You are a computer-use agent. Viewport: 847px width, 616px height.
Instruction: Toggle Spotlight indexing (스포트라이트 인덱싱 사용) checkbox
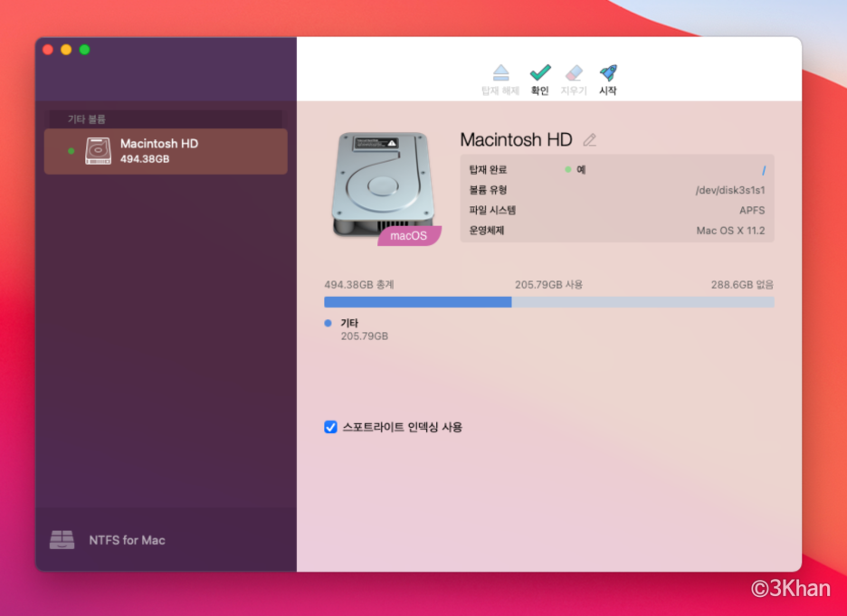[330, 427]
